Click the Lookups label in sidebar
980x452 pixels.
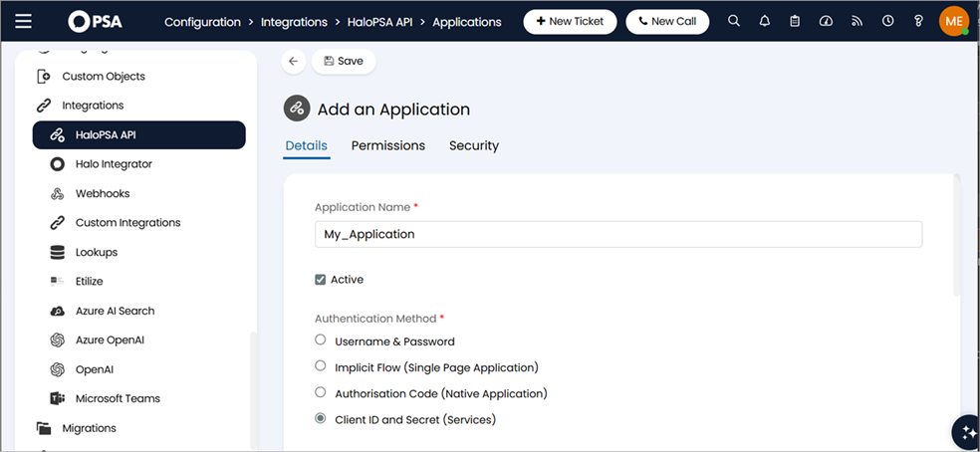point(97,253)
